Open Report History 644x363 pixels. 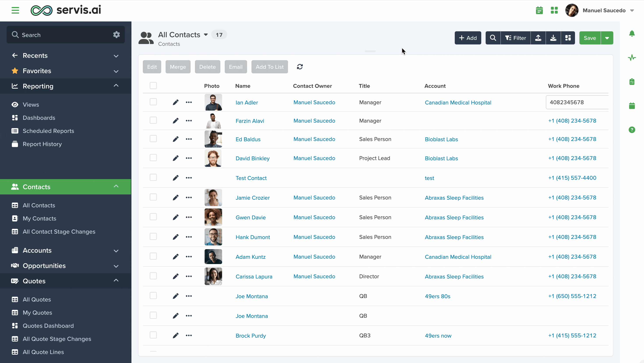coord(42,144)
